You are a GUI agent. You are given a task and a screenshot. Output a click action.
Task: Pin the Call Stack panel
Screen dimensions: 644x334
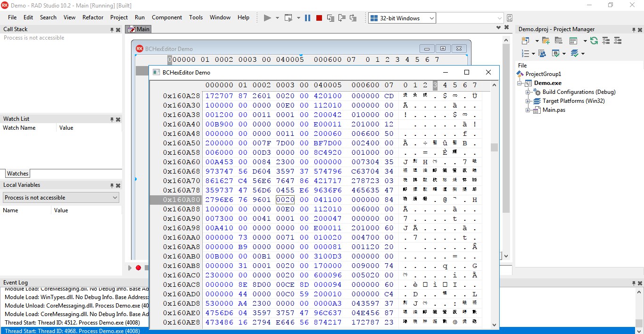click(x=112, y=29)
